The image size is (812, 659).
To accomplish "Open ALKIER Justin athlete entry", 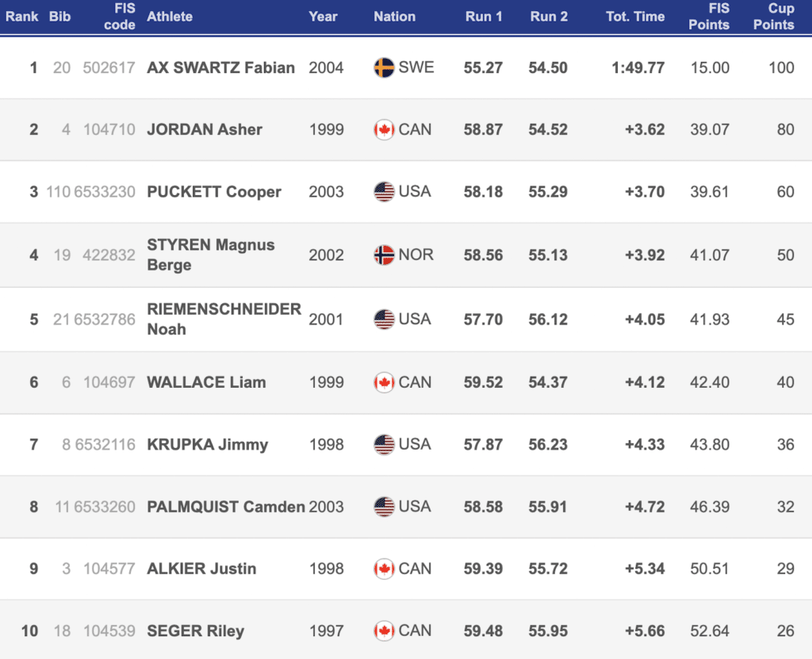I will 201,569.
